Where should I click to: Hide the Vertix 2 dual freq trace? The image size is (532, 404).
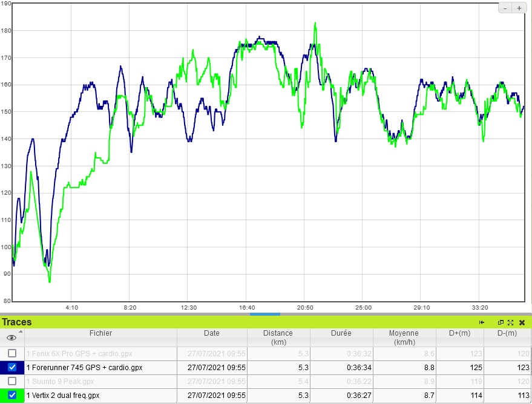[12, 395]
